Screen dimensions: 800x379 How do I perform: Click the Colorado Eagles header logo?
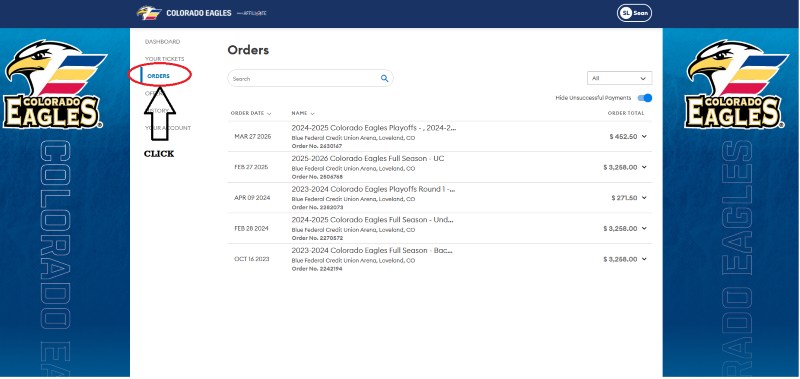[149, 13]
